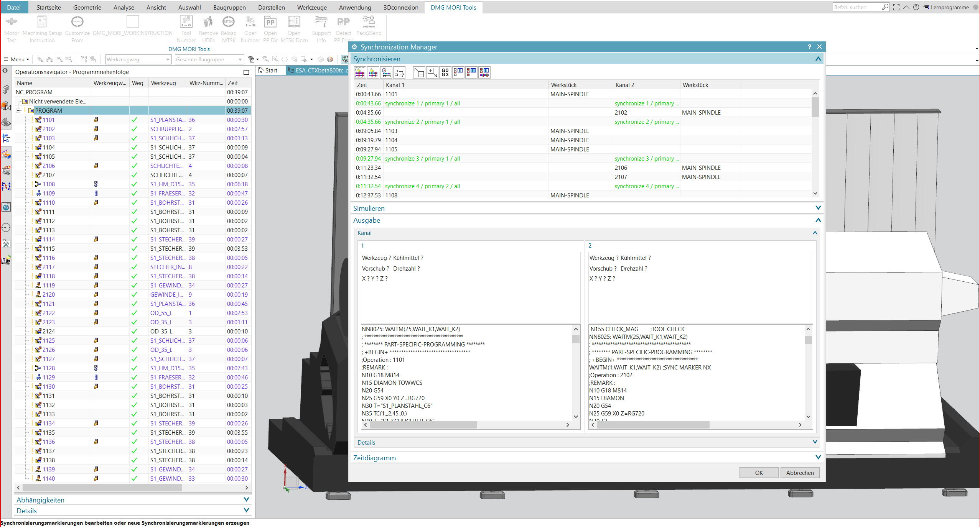The width and height of the screenshot is (980, 527).
Task: Click the Zeit column header in navigator
Action: point(238,83)
